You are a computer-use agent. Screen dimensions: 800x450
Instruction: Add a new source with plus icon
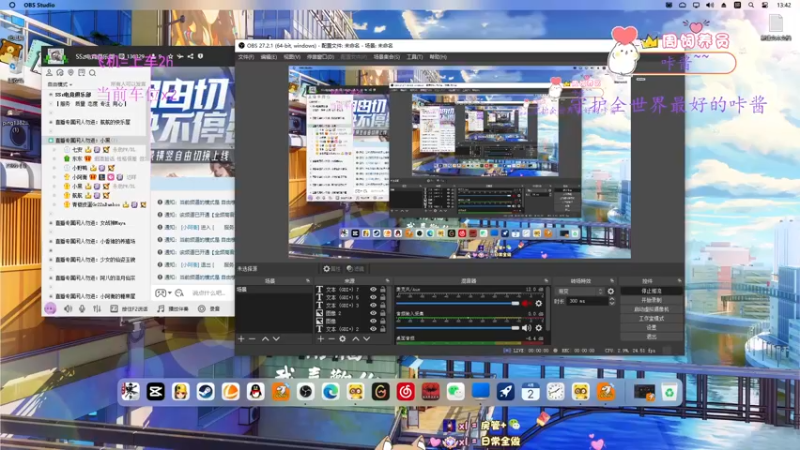click(x=320, y=339)
